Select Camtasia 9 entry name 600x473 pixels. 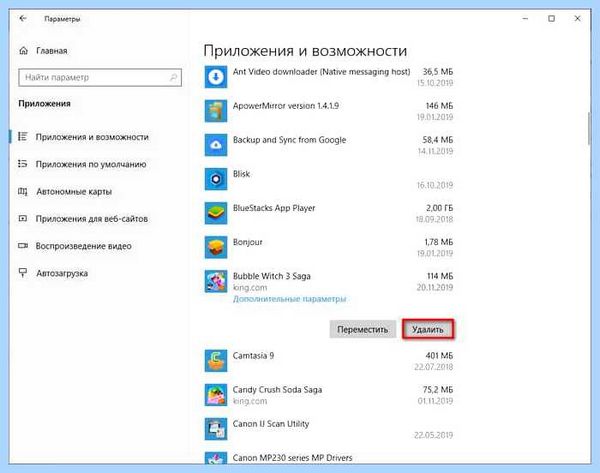click(253, 356)
